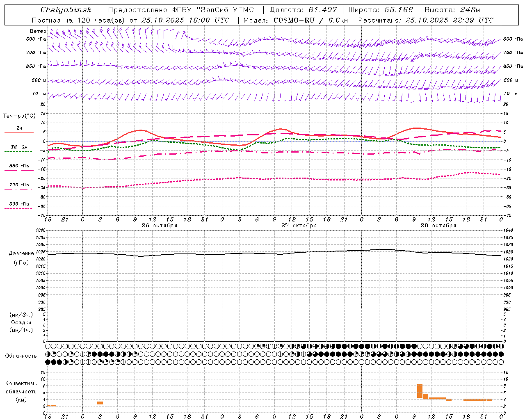Click the '28 октября' date label

pyautogui.click(x=438, y=226)
